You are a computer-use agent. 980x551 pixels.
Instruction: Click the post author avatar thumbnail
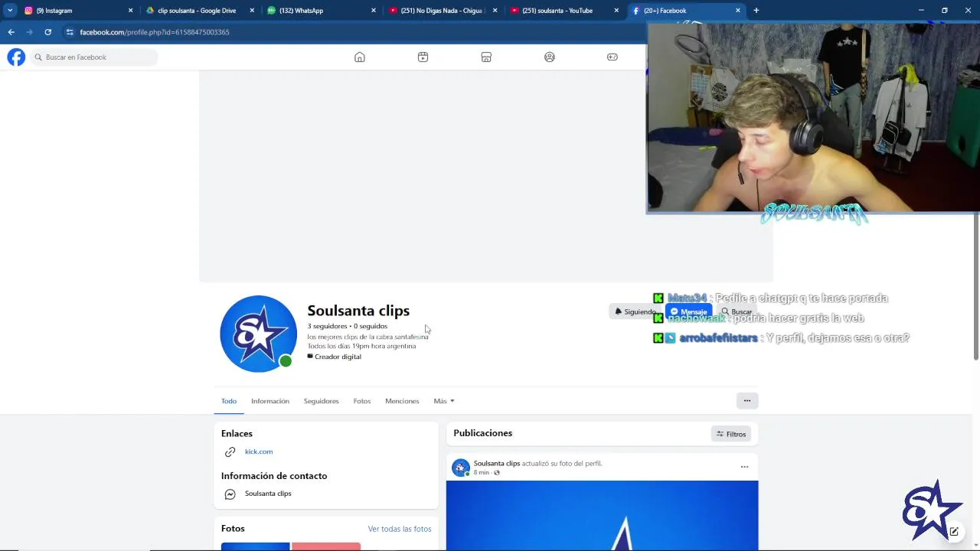pyautogui.click(x=461, y=468)
